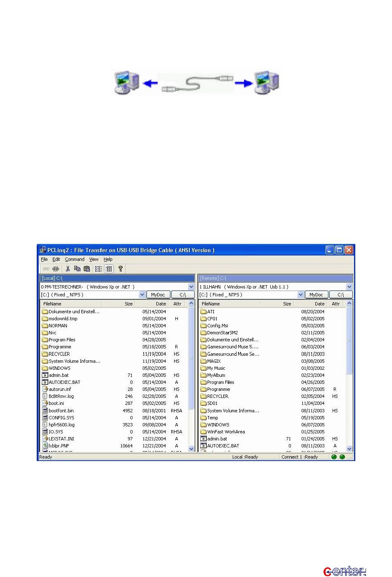Sort Local pane by Attr column
Image resolution: width=392 pixels, height=577 pixels.
pyautogui.click(x=177, y=304)
